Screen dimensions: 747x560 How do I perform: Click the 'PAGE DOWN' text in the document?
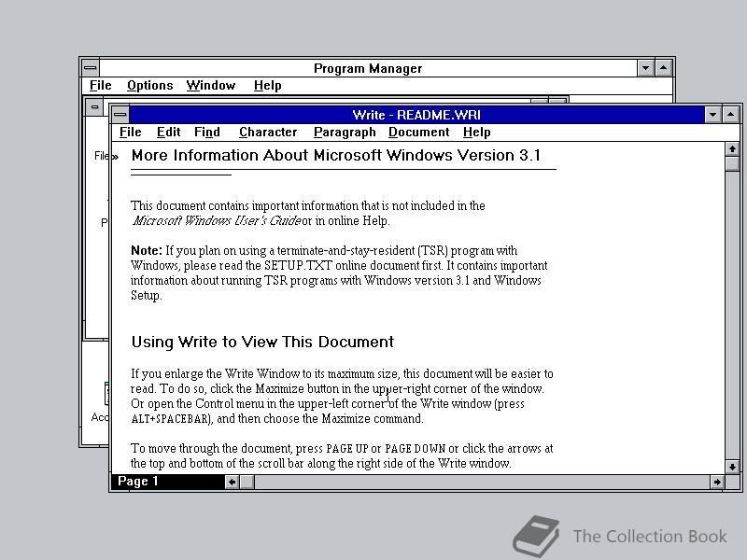(x=415, y=449)
